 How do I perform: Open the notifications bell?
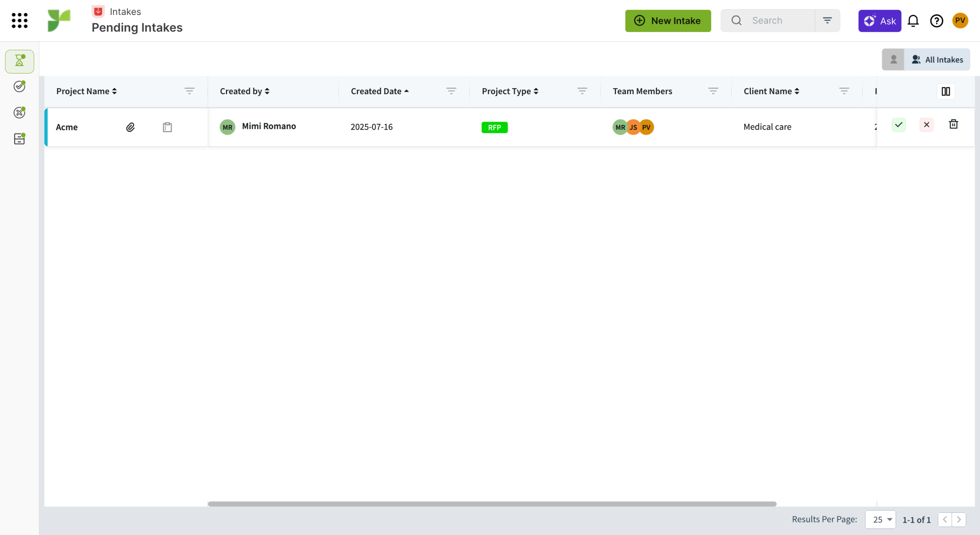pos(913,21)
